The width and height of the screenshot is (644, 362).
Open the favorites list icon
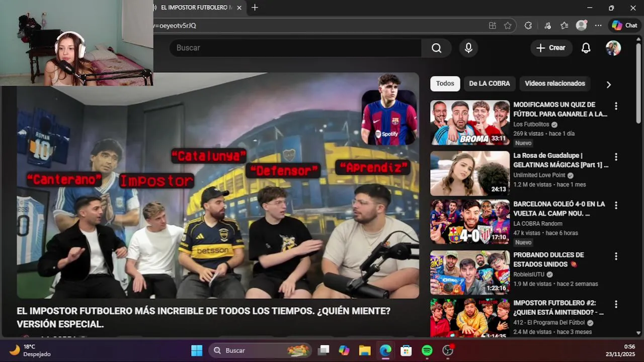(565, 26)
